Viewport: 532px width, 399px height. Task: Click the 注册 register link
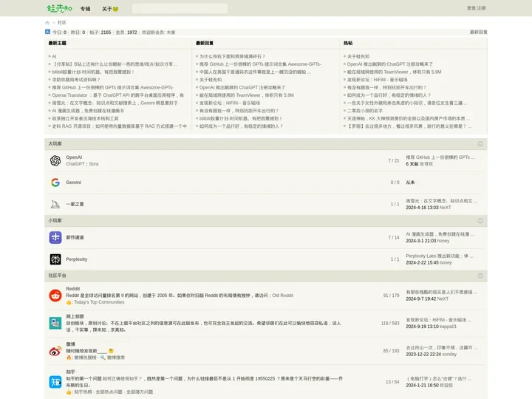[482, 8]
